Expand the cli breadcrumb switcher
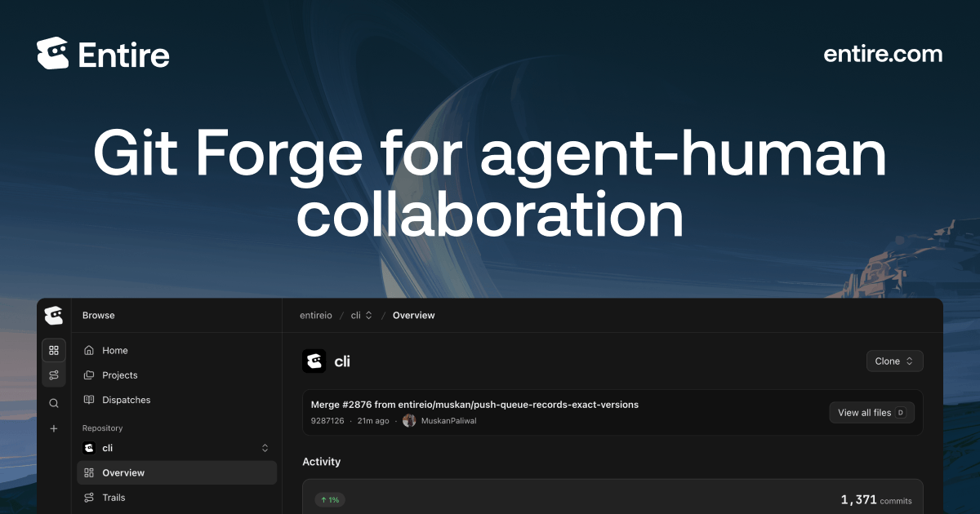The height and width of the screenshot is (514, 980). (362, 316)
